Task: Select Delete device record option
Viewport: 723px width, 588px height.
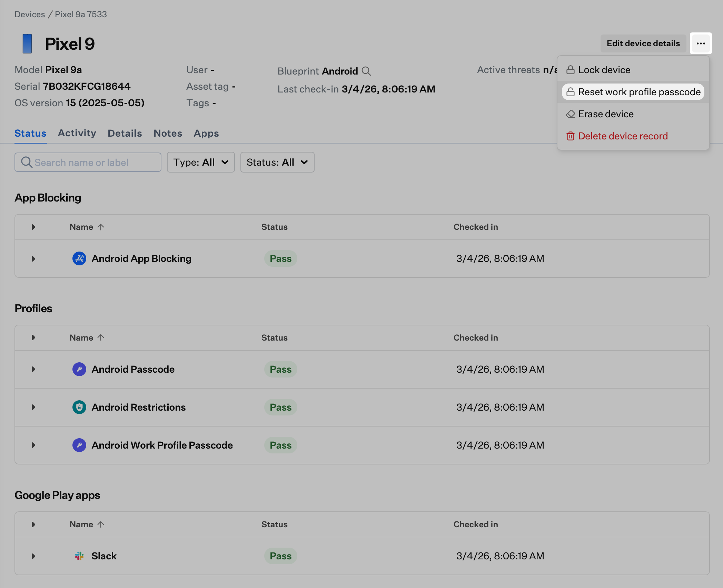Action: (633, 136)
